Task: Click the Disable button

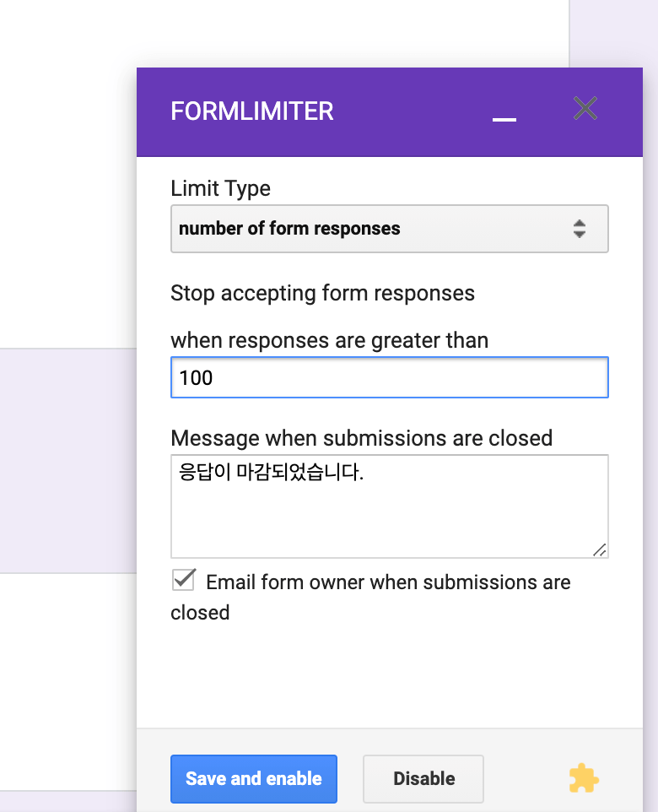Action: (x=423, y=779)
